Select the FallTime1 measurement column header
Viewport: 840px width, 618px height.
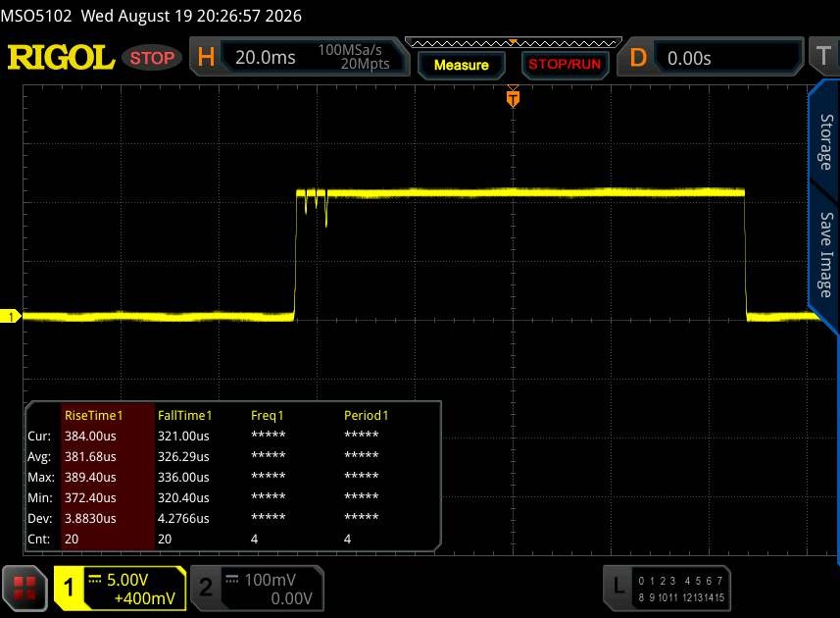(185, 415)
